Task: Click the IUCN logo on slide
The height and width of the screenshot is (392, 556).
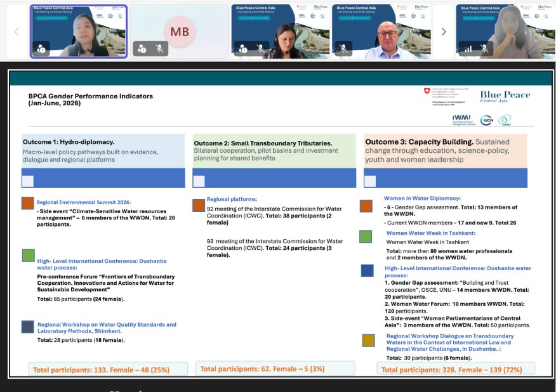Action: tap(487, 120)
